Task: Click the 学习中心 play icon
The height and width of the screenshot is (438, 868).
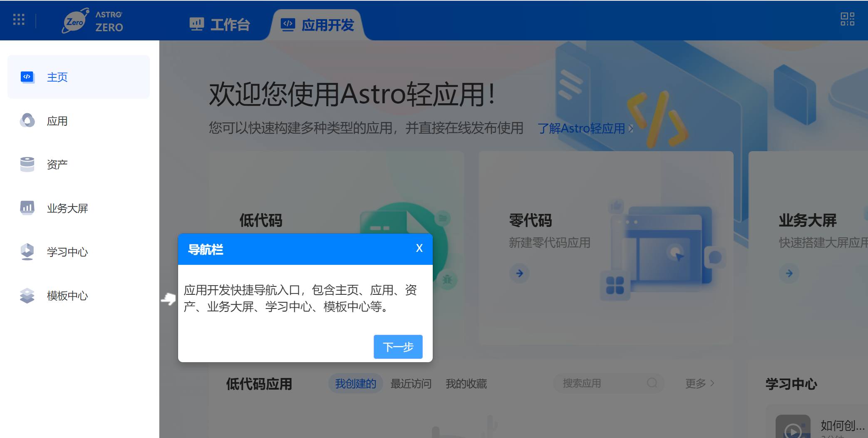Action: 27,252
